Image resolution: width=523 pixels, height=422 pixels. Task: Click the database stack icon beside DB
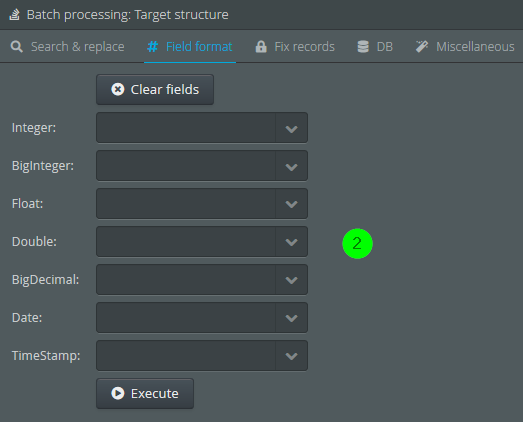pyautogui.click(x=363, y=47)
